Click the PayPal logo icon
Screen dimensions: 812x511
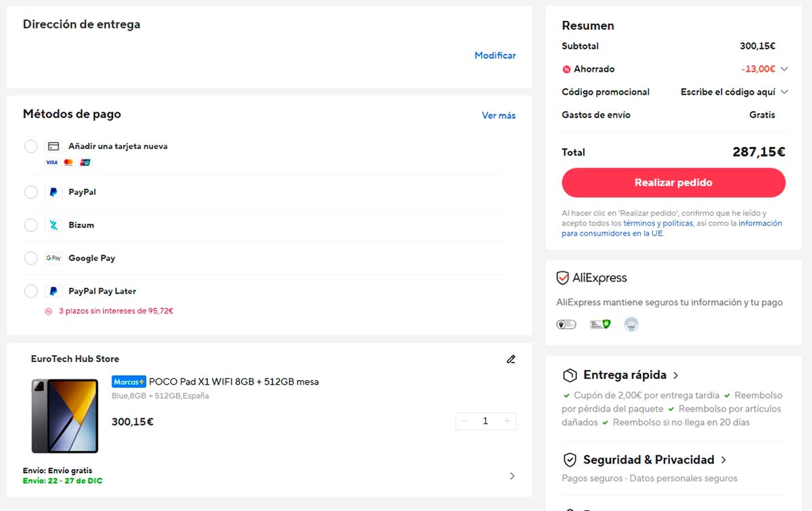tap(53, 192)
